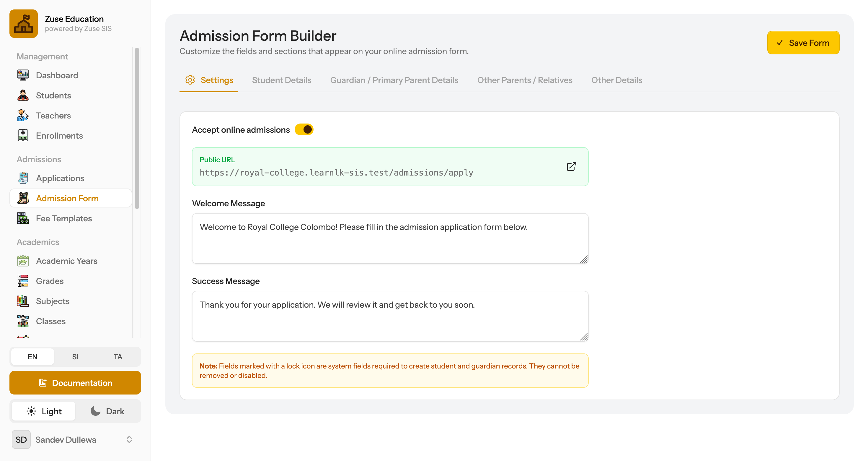The image size is (868, 461).
Task: Click the Teachers sidebar icon
Action: coord(23,115)
